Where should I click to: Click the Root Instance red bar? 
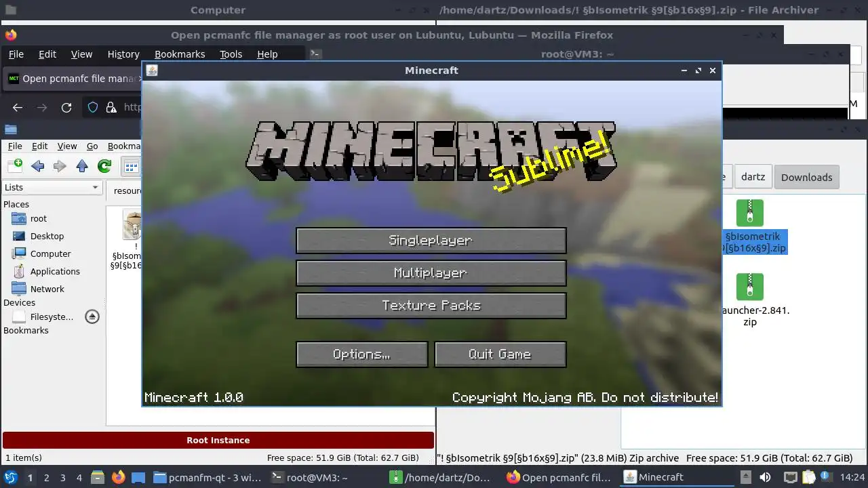pos(218,441)
